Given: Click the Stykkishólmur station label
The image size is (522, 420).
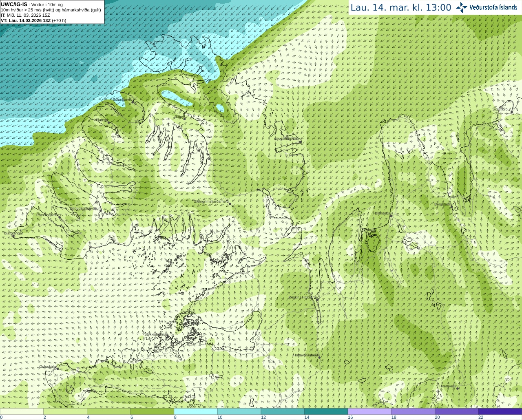Looking at the screenshot, I should [x=156, y=334].
